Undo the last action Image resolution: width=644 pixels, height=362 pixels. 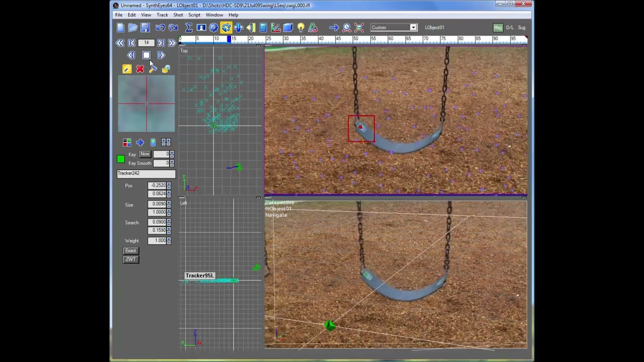(x=160, y=28)
